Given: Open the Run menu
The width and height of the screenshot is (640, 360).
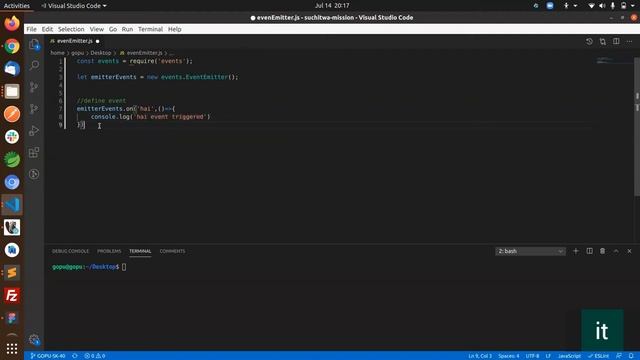Looking at the screenshot, I should (127, 29).
